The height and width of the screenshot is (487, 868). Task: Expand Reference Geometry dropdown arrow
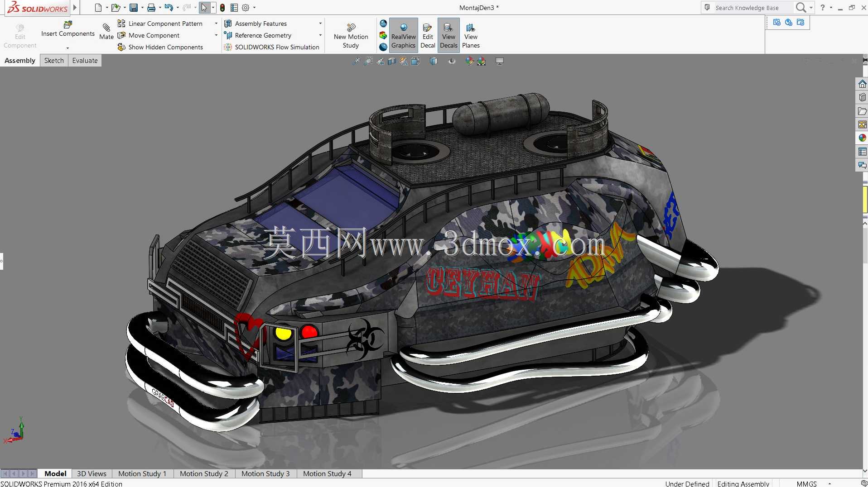click(x=320, y=35)
